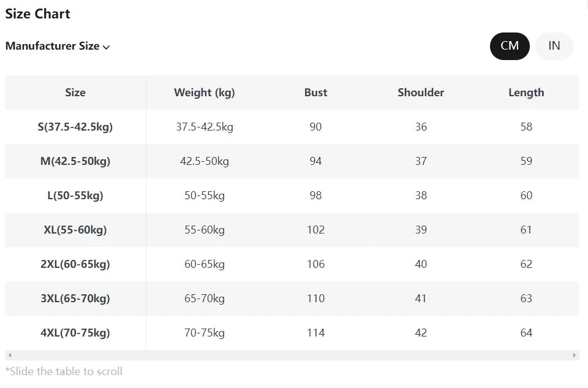Select the 3XL(65-70kg) size row label

point(75,299)
